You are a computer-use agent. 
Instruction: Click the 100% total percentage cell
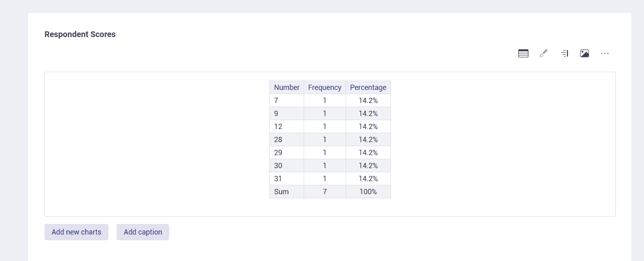(368, 192)
